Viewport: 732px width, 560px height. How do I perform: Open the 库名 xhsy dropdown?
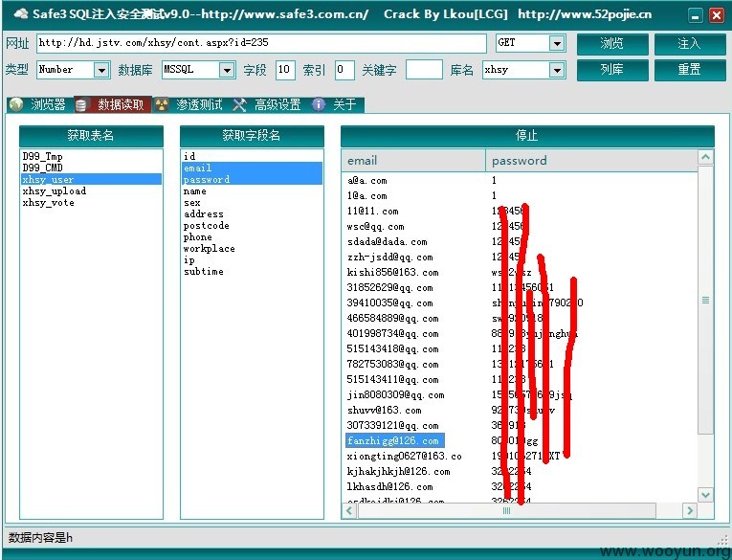pyautogui.click(x=557, y=70)
